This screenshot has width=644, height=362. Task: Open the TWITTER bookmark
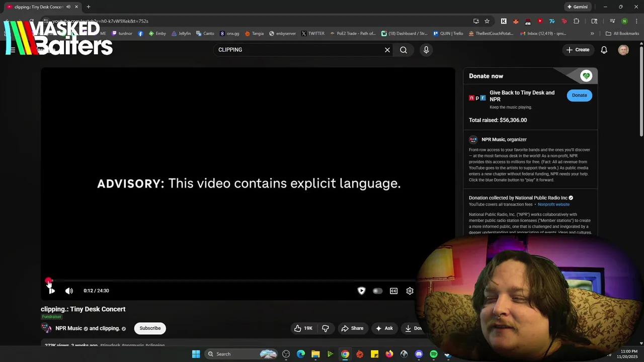(313, 34)
